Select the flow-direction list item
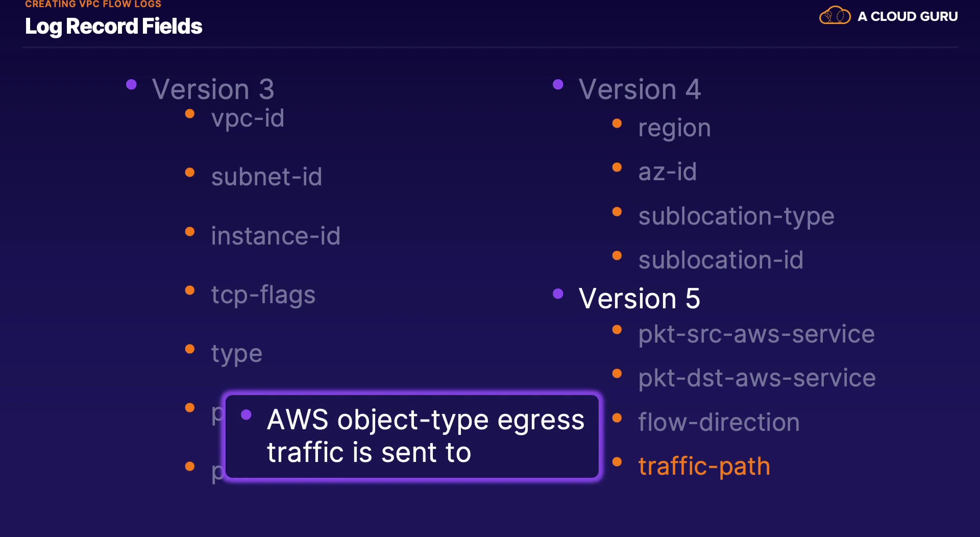This screenshot has width=980, height=537. click(x=719, y=422)
